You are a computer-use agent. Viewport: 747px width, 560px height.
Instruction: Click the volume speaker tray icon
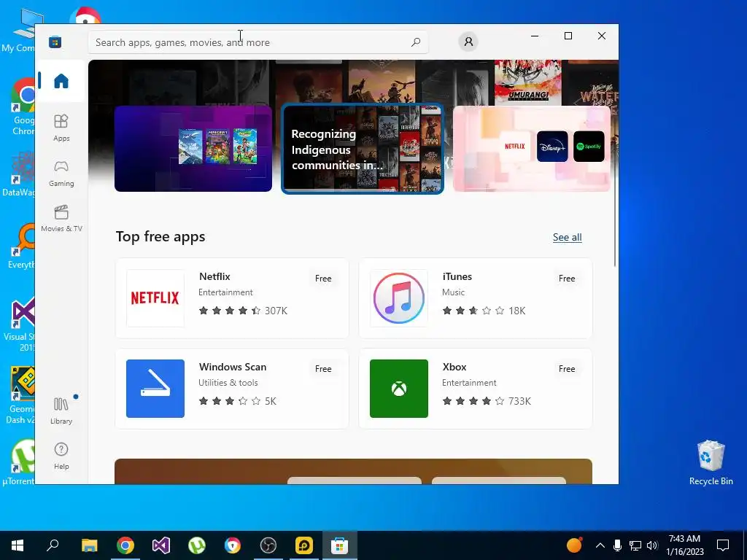(652, 545)
